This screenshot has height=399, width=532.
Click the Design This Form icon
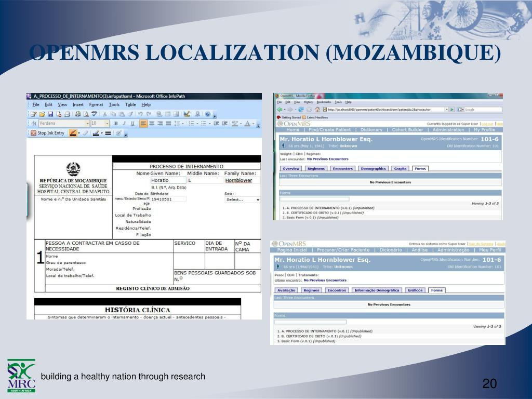(187, 114)
